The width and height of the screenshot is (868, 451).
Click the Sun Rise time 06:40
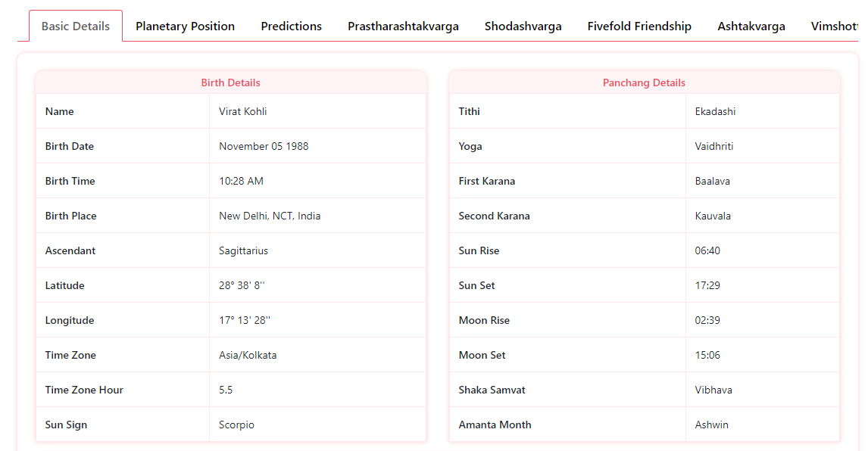click(x=707, y=250)
